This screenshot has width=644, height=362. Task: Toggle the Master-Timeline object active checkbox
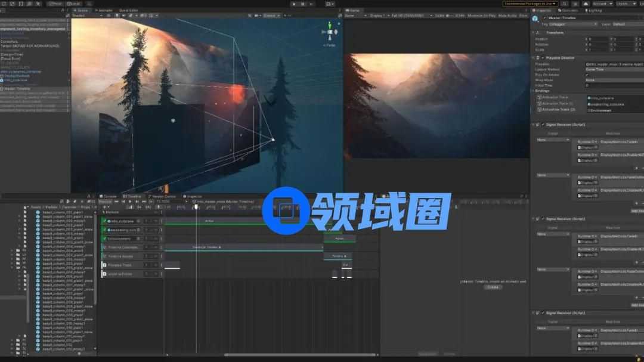tap(544, 18)
